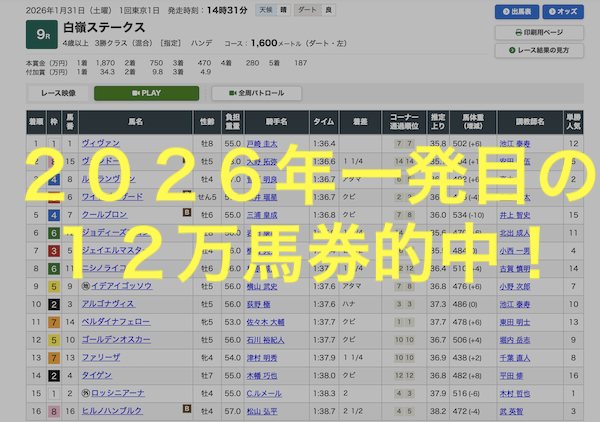
Task: Open the 出馬表 page button
Action: (x=517, y=11)
